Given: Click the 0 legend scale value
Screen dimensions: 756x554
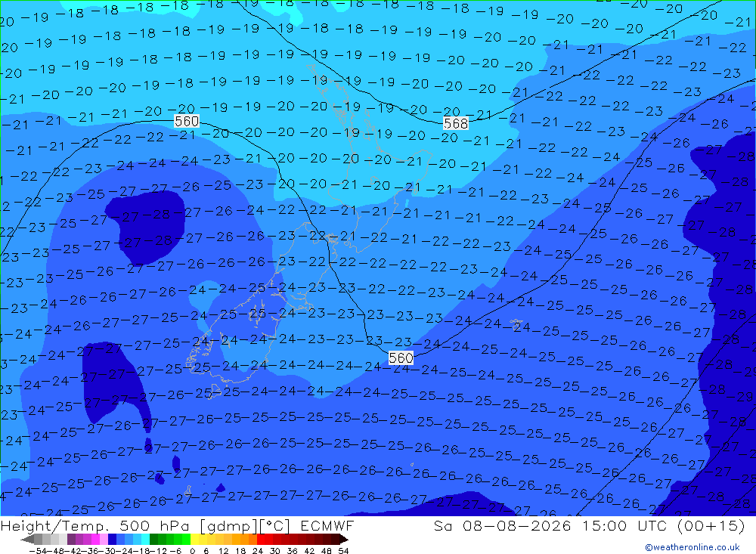Looking at the screenshot, I should pyautogui.click(x=192, y=551).
